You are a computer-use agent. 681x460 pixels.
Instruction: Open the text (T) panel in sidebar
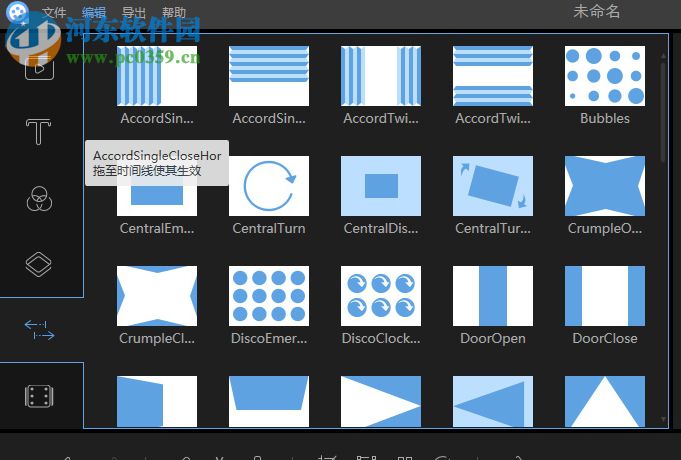[x=39, y=132]
